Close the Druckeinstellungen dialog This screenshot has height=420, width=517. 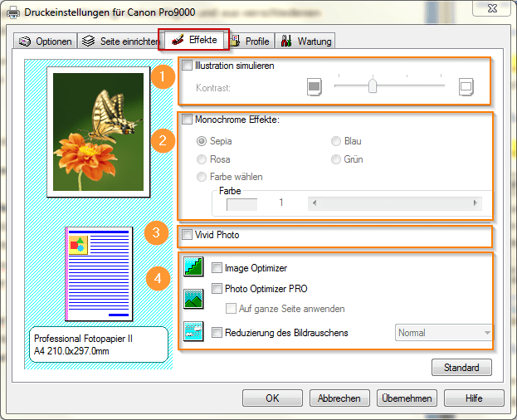(492, 8)
